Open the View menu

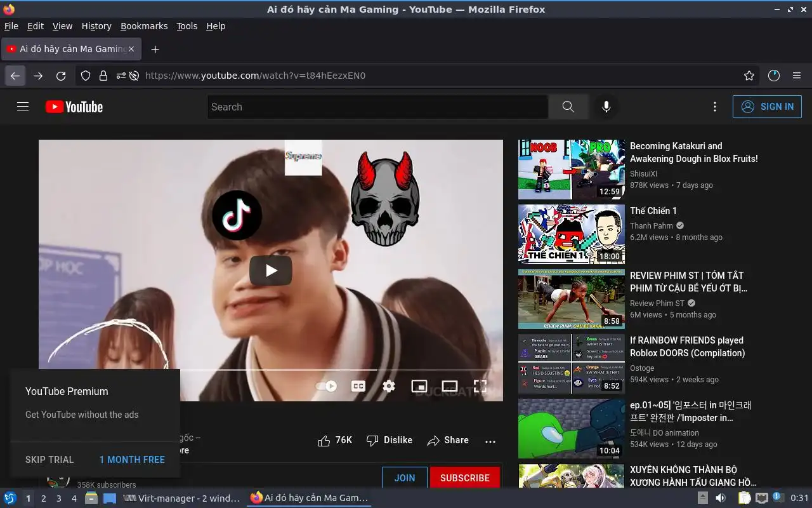tap(62, 26)
